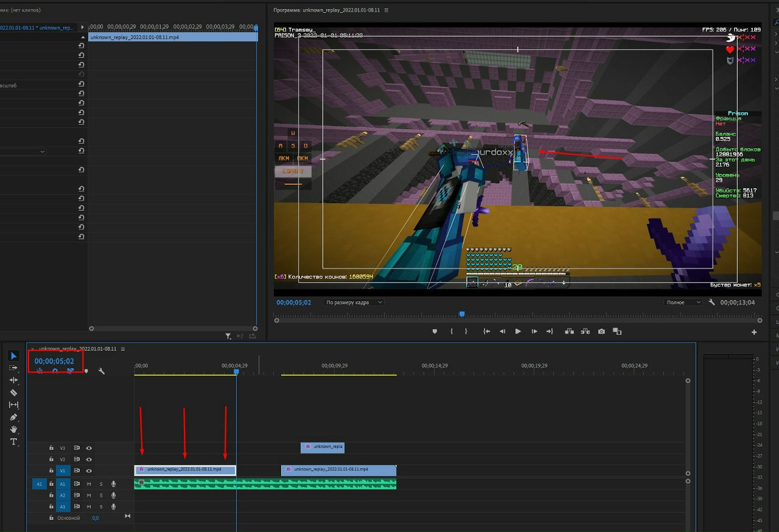
Task: Mute audio track A1
Action: (x=89, y=484)
